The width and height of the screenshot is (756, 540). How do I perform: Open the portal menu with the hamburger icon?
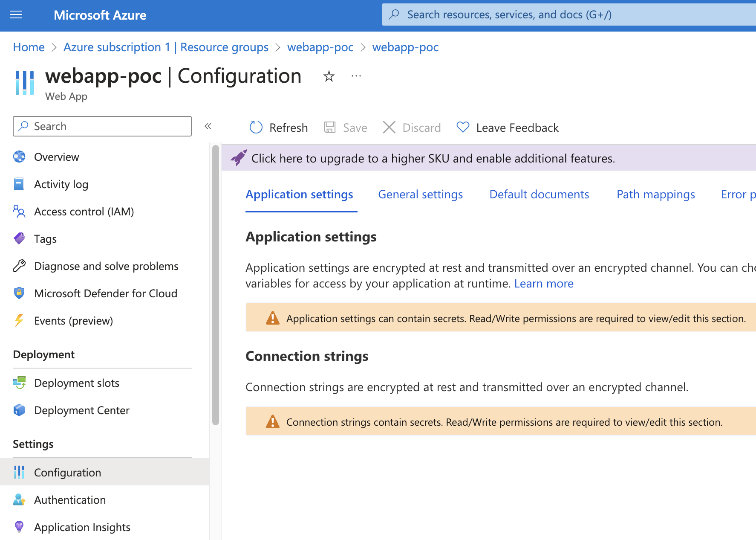coord(16,15)
